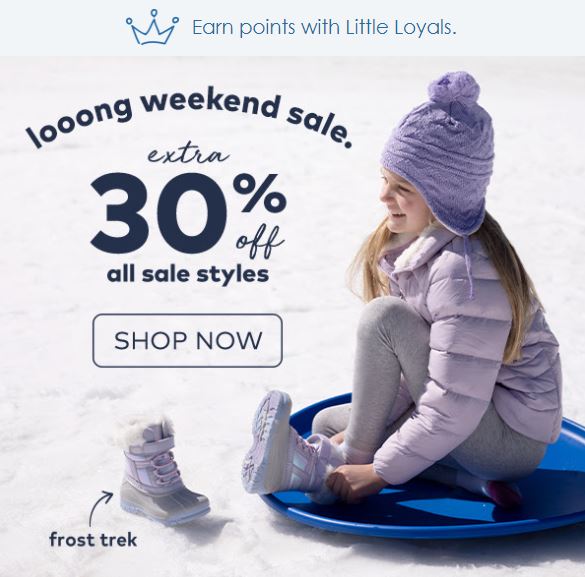
Task: Click the all sale styles text
Action: tap(188, 275)
